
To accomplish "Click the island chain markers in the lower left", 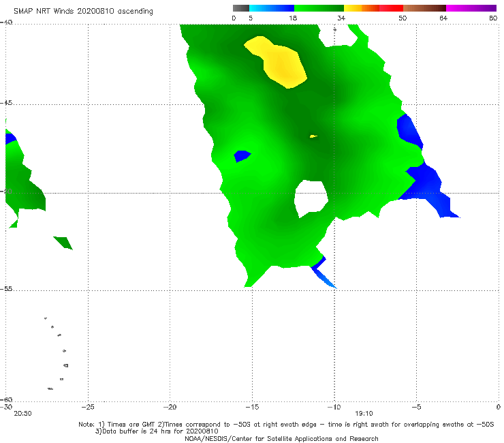I will point(57,354).
